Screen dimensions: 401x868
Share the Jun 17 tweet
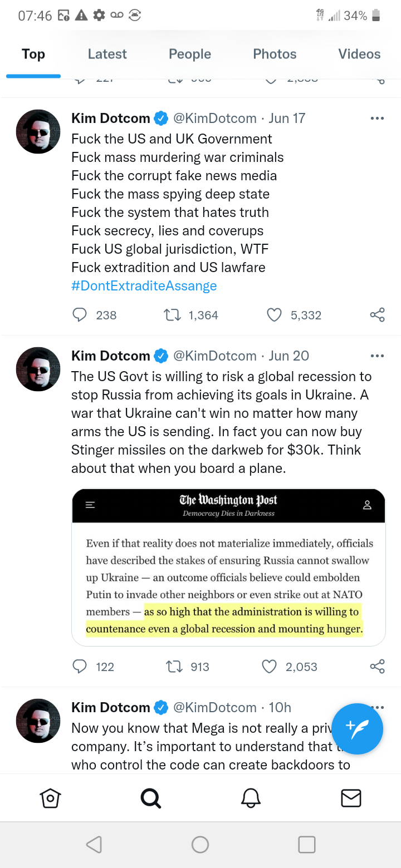point(377,315)
